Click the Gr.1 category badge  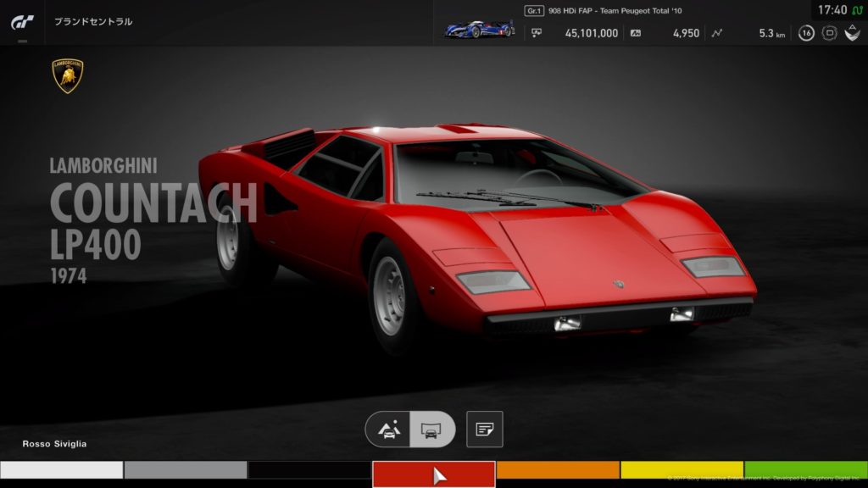[x=534, y=10]
